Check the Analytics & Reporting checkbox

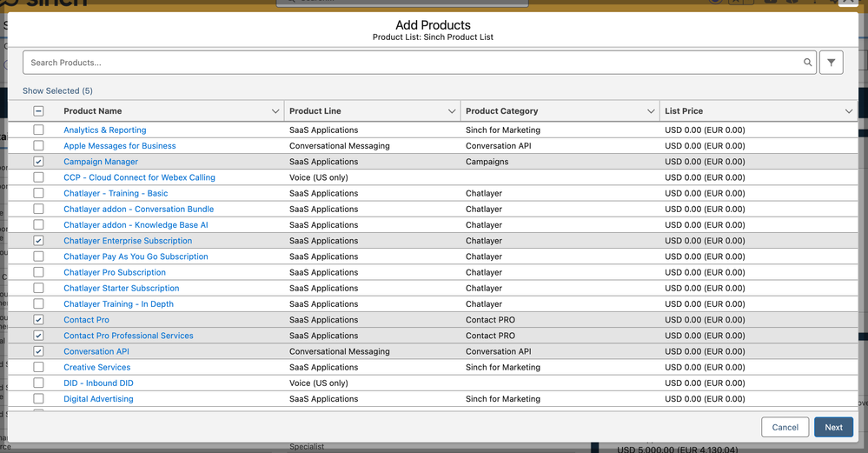click(38, 130)
